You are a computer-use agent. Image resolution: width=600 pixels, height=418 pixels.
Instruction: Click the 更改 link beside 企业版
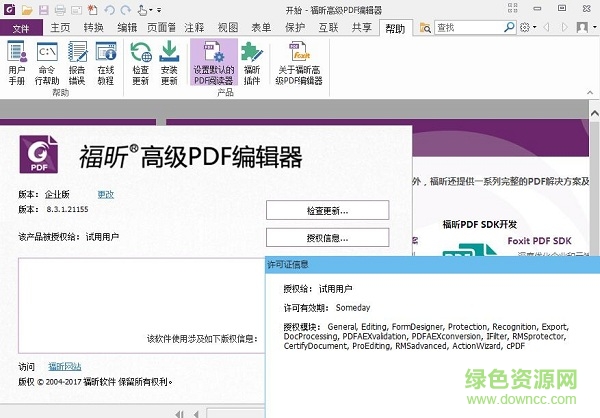(x=105, y=193)
